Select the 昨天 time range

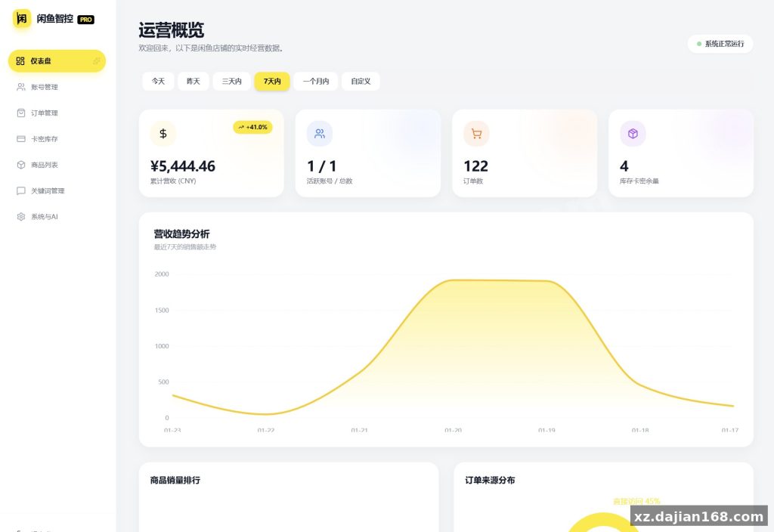coord(193,82)
